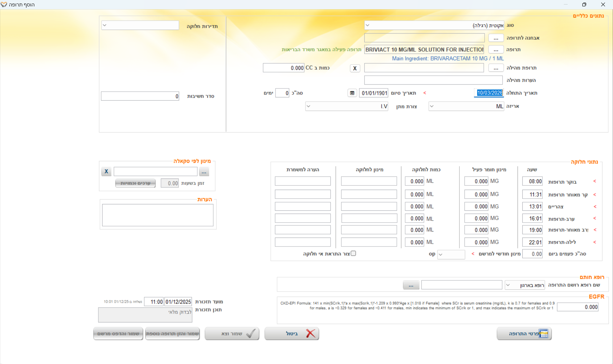Viewport: 613px width, 364px height.
Task: Open the diagnosis-for-drug browse ellipsis button
Action: [496, 38]
